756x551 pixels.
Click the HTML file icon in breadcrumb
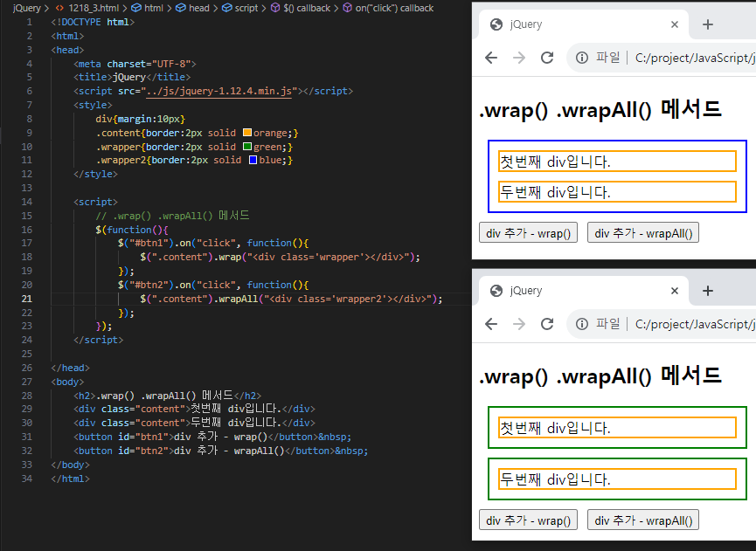coord(59,8)
